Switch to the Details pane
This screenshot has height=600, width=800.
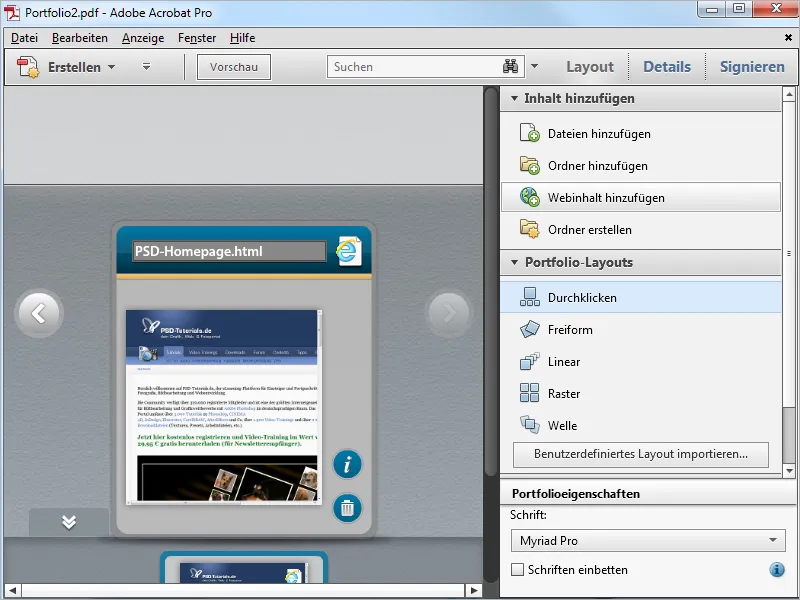point(667,67)
